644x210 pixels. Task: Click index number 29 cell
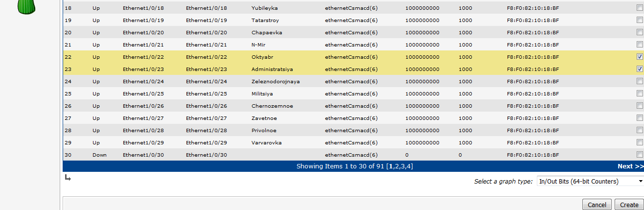pyautogui.click(x=68, y=142)
